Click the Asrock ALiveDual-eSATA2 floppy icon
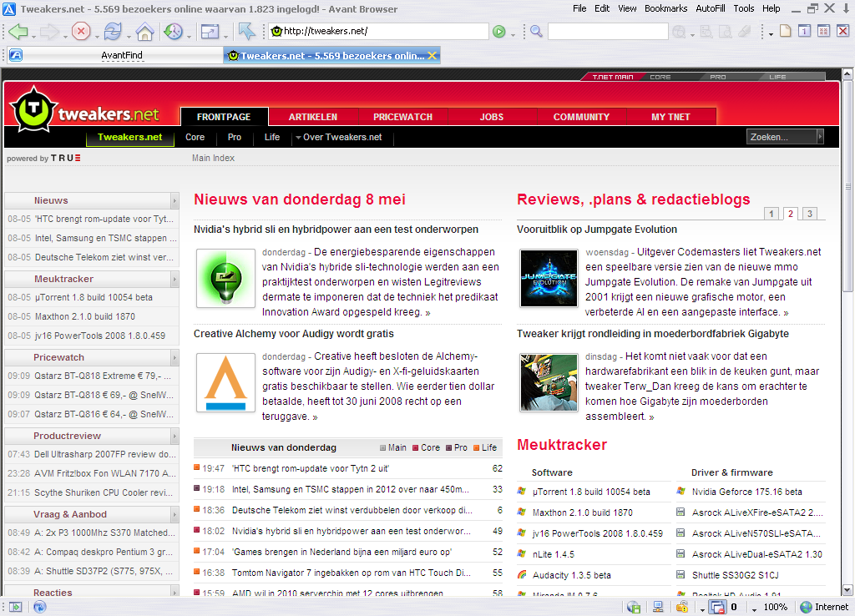The height and width of the screenshot is (616, 855). click(x=680, y=554)
